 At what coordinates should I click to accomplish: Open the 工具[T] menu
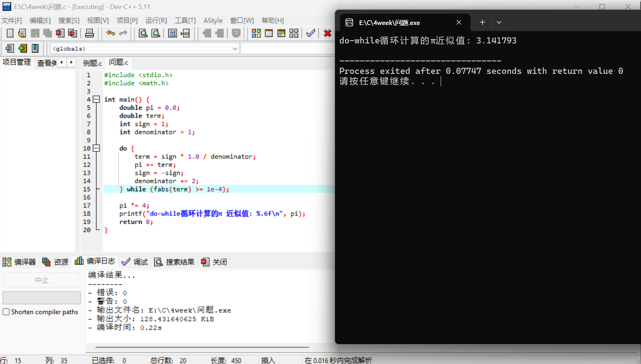click(185, 21)
